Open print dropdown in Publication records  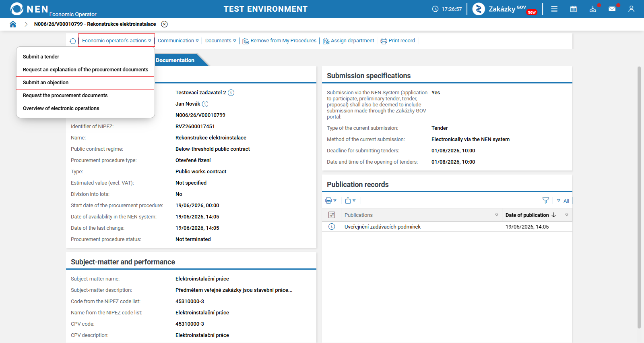(331, 200)
